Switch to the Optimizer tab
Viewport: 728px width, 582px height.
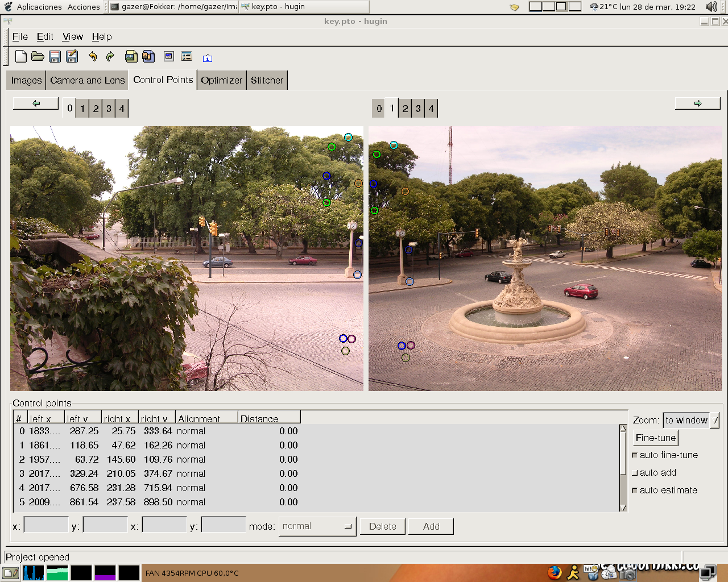[221, 80]
